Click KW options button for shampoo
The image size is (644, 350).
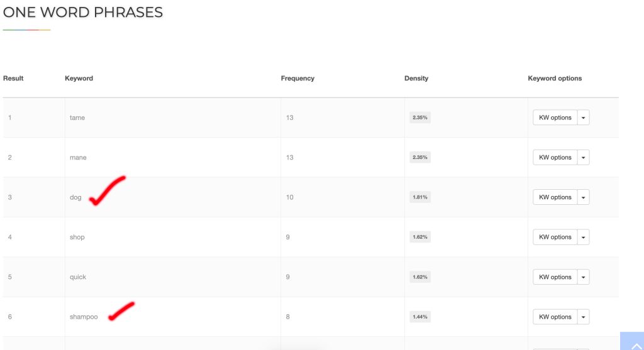point(555,317)
